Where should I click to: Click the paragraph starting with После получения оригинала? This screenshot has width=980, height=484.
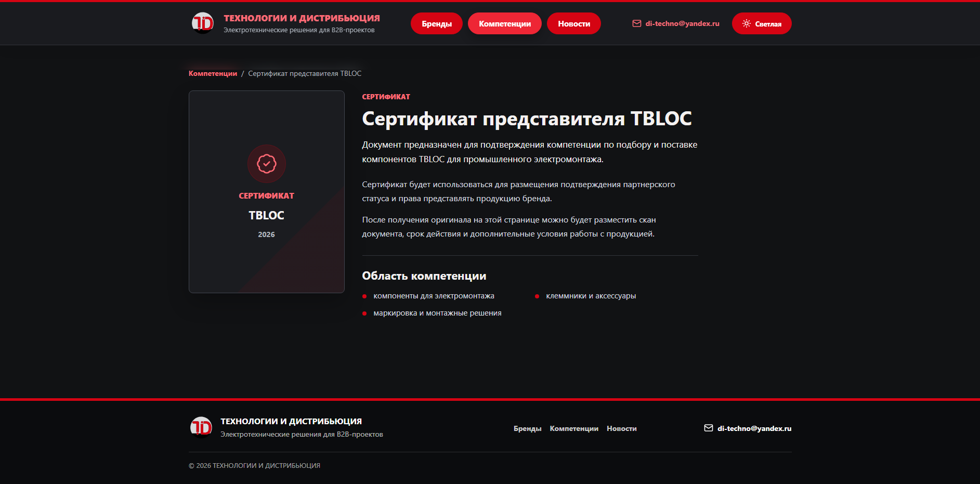[509, 227]
